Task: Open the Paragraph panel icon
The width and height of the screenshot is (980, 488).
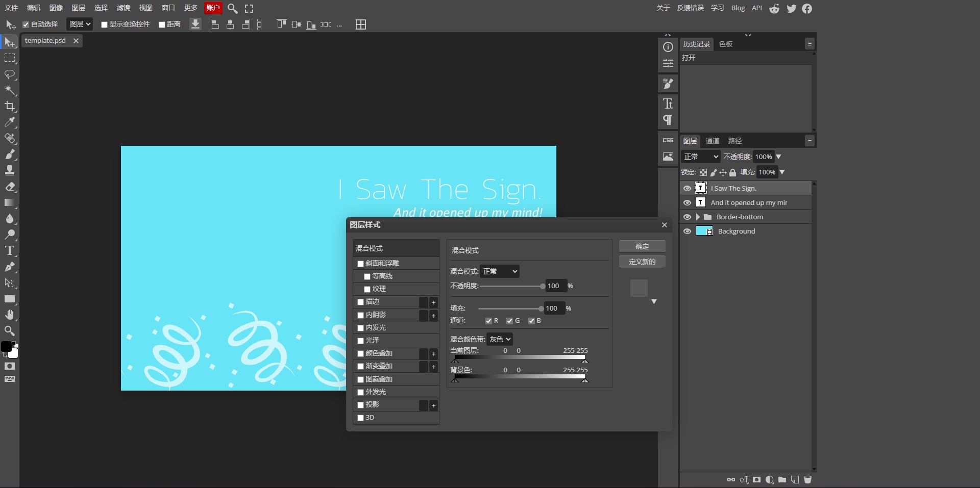Action: 668,120
